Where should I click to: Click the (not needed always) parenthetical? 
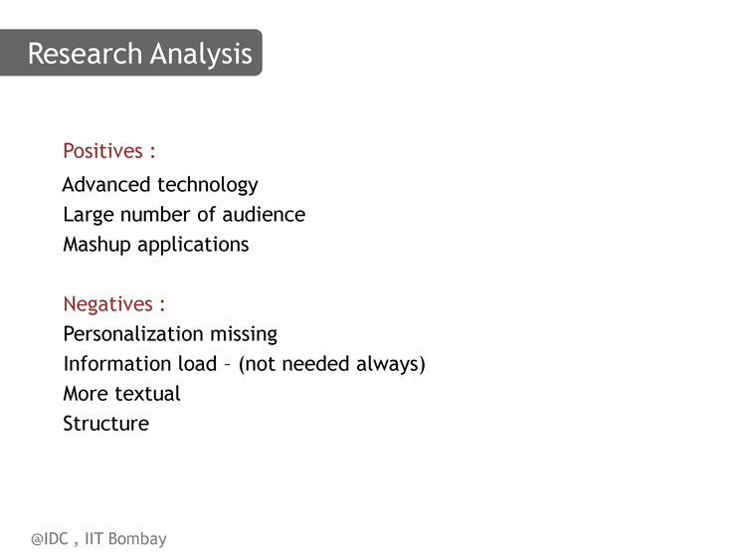tap(331, 364)
